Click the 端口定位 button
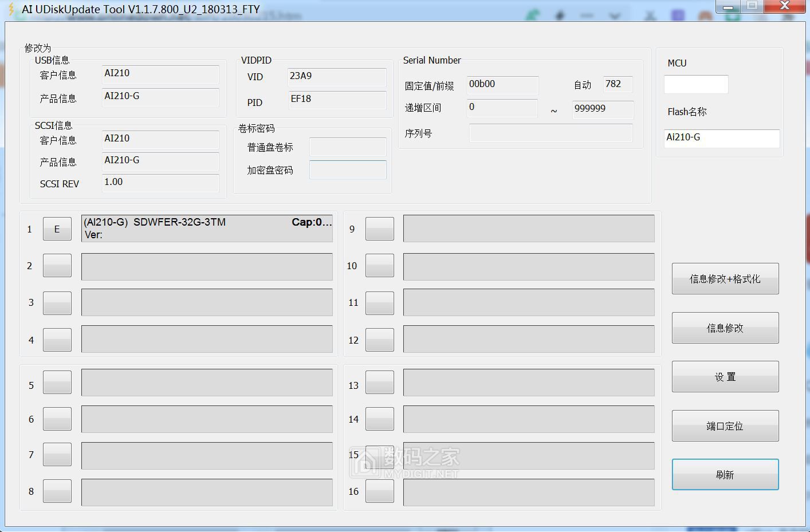Image resolution: width=810 pixels, height=532 pixels. coord(725,426)
